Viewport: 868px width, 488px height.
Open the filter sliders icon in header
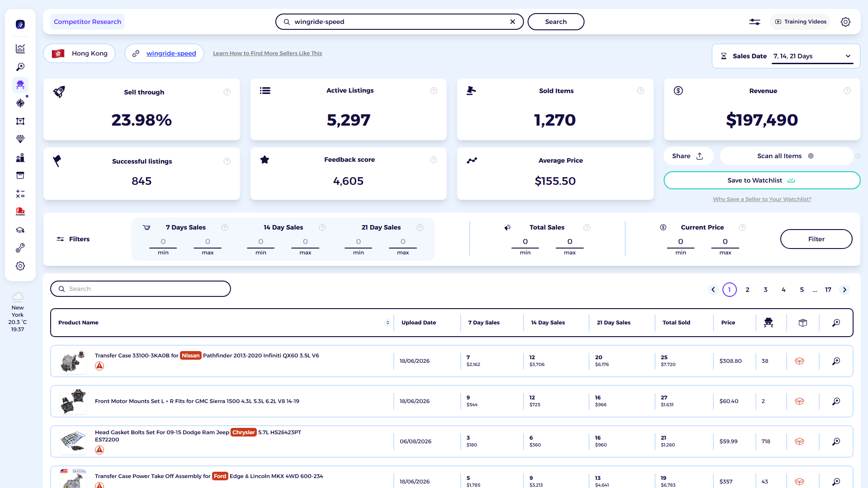(x=755, y=22)
